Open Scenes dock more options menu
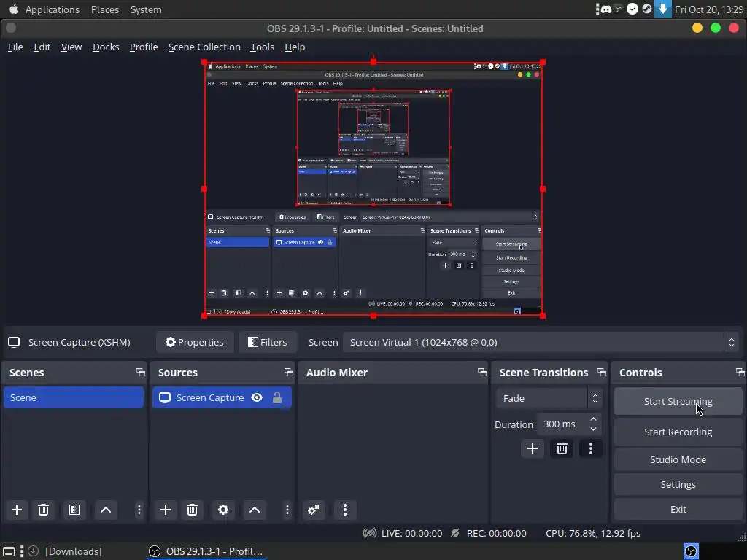The image size is (747, 560). click(x=139, y=510)
